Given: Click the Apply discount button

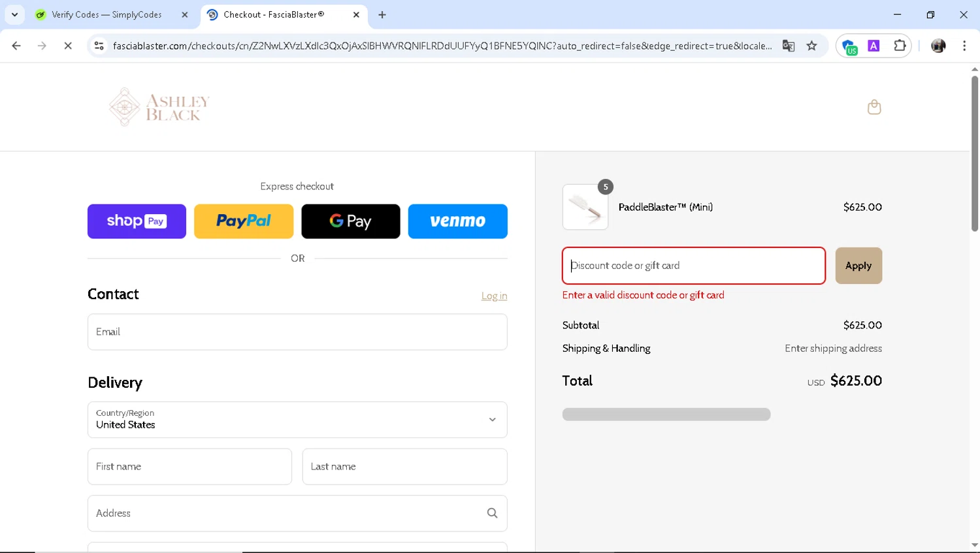Looking at the screenshot, I should coord(858,266).
